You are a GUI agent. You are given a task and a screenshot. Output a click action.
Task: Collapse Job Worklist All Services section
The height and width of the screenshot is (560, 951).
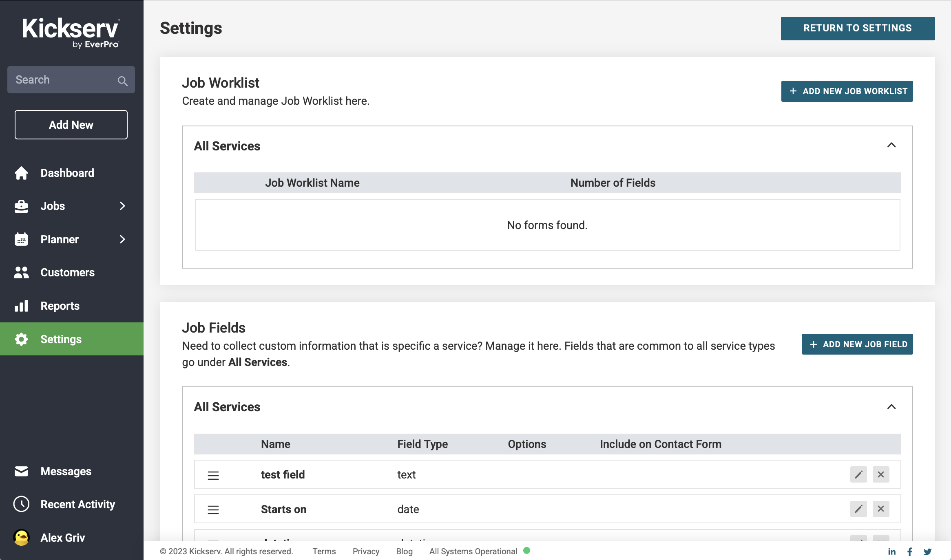click(x=891, y=146)
